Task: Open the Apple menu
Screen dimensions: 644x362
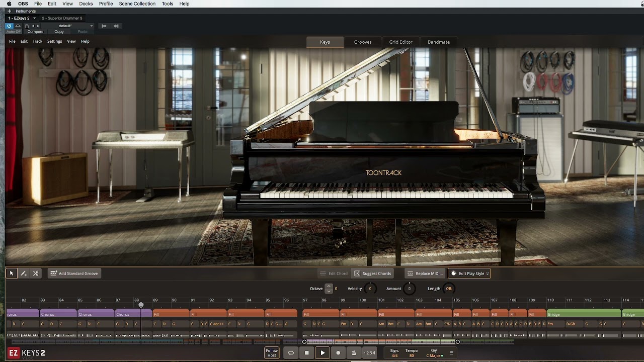Action: pos(9,4)
